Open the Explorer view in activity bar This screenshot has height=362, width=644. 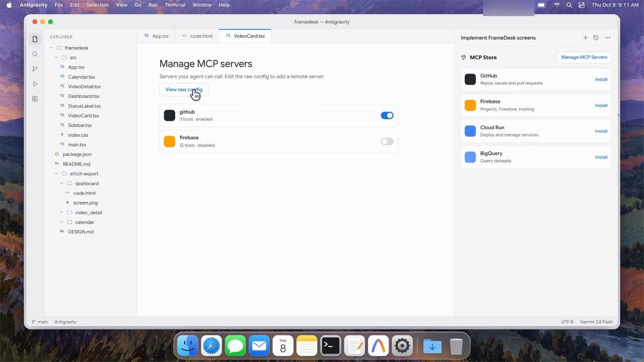click(x=35, y=39)
